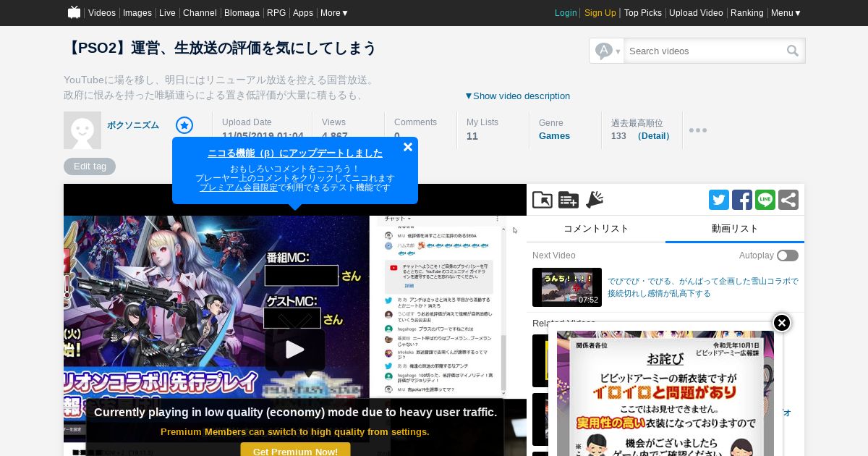Click the お詫び advertisement image
Image resolution: width=868 pixels, height=456 pixels.
tap(665, 394)
